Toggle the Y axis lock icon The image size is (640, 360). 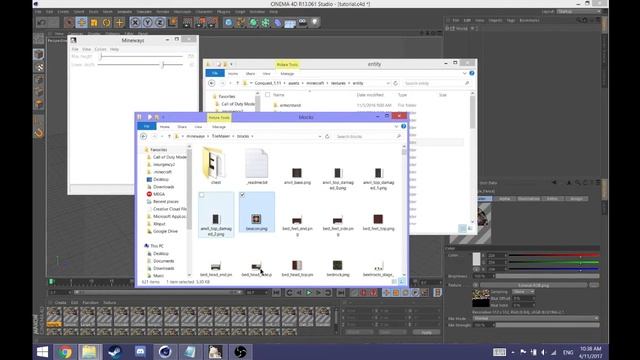tap(148, 22)
